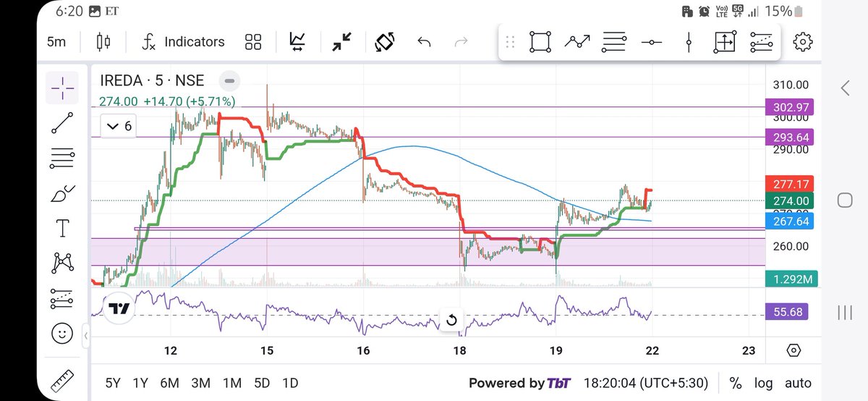Click the 293.64 price label
Image resolution: width=868 pixels, height=401 pixels.
[789, 137]
